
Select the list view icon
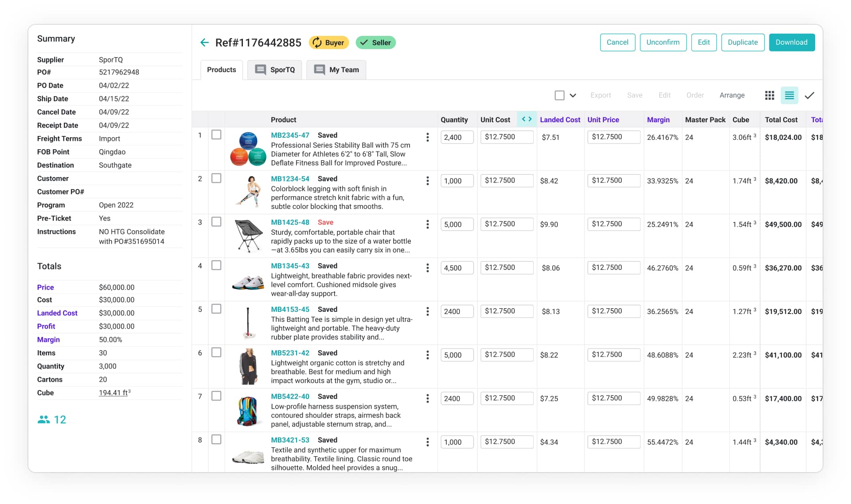pos(789,95)
